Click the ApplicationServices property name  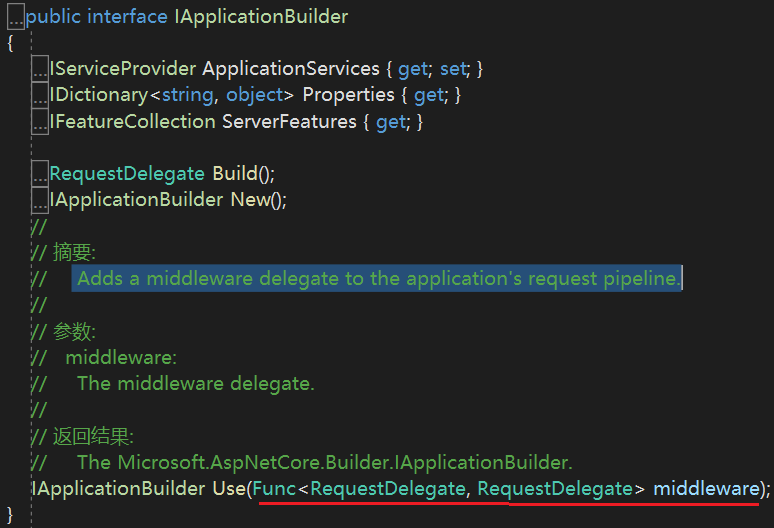click(x=291, y=69)
